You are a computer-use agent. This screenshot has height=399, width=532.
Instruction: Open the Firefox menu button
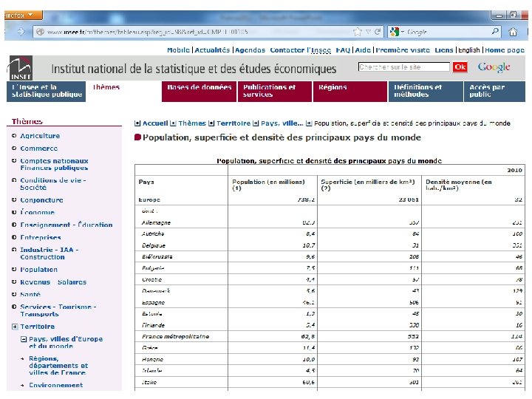[x=22, y=16]
